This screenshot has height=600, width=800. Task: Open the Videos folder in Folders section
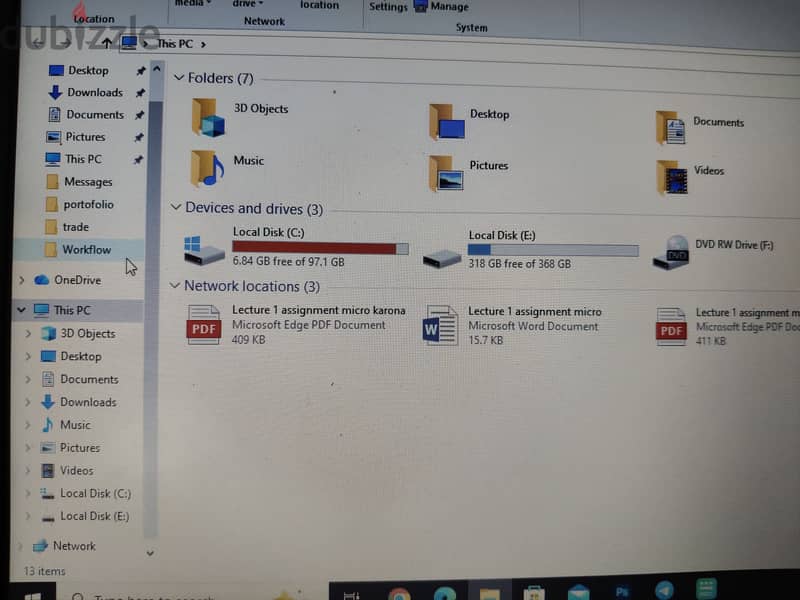(x=671, y=178)
